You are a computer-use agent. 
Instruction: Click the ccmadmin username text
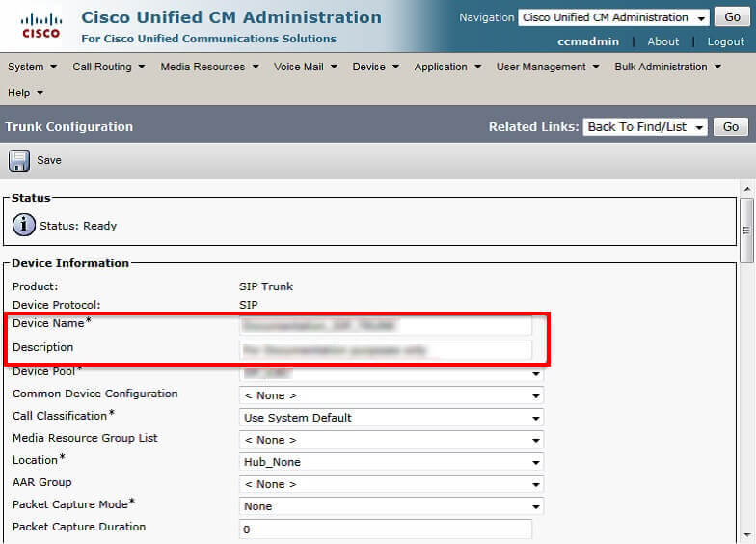(588, 41)
